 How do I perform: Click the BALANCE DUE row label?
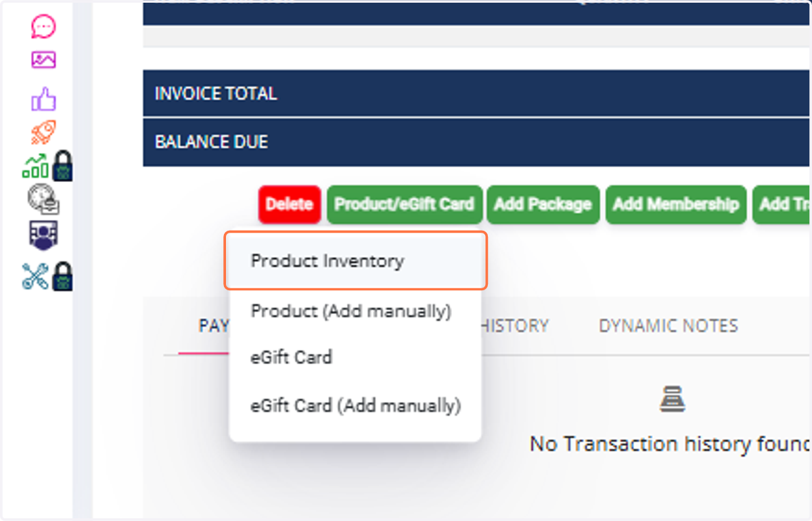pos(211,142)
